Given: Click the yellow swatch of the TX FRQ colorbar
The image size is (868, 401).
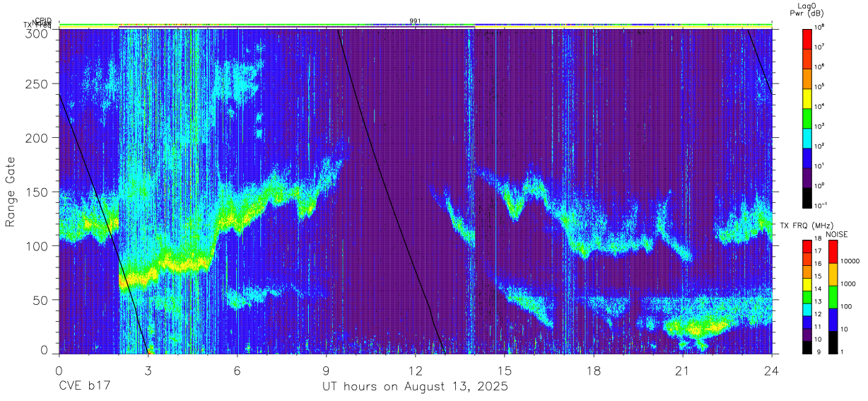Looking at the screenshot, I should (807, 284).
